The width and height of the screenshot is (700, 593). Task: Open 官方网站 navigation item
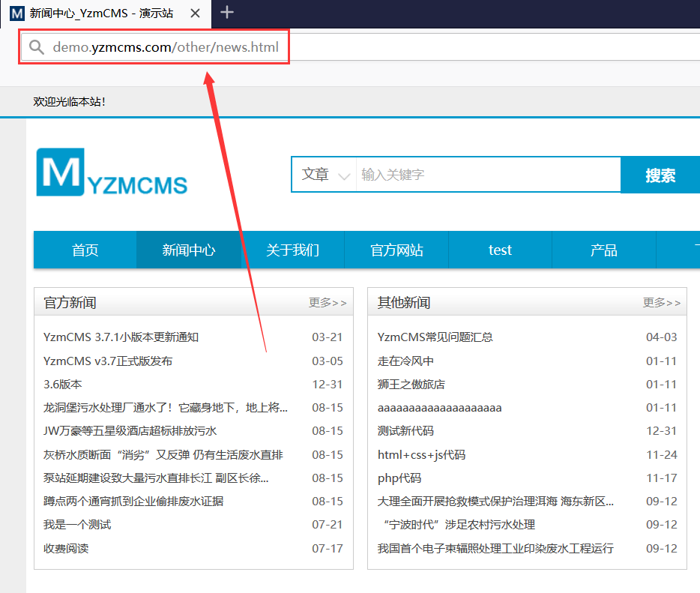click(x=396, y=250)
